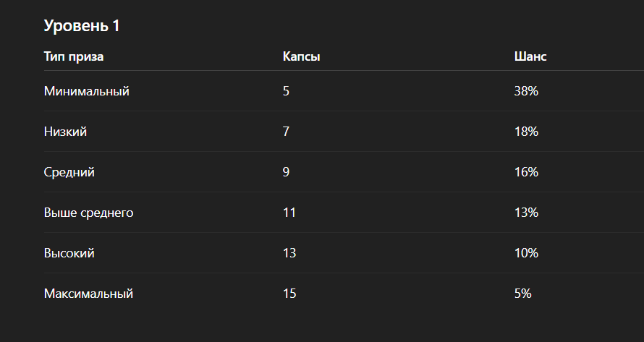Select the "Минимальный" prize type cell

[86, 91]
